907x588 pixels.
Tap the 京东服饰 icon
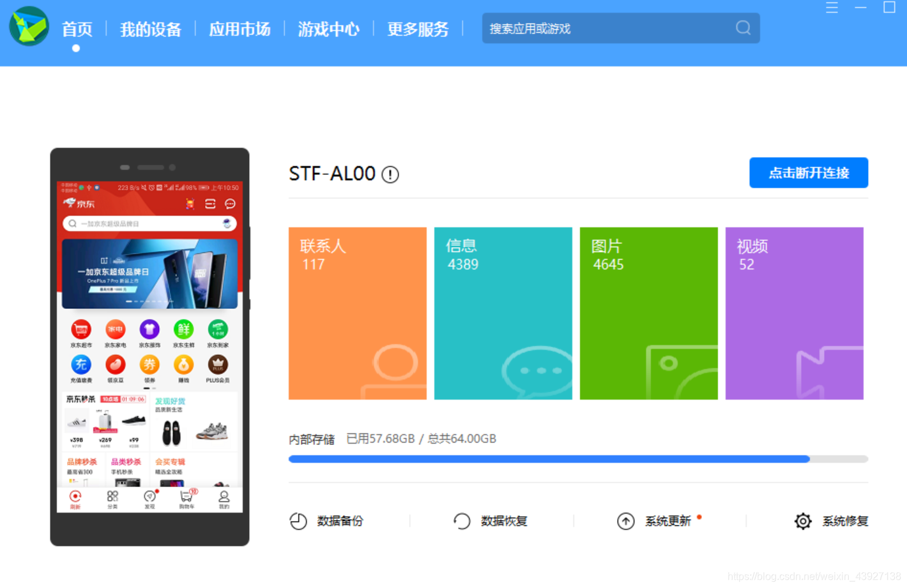(149, 330)
